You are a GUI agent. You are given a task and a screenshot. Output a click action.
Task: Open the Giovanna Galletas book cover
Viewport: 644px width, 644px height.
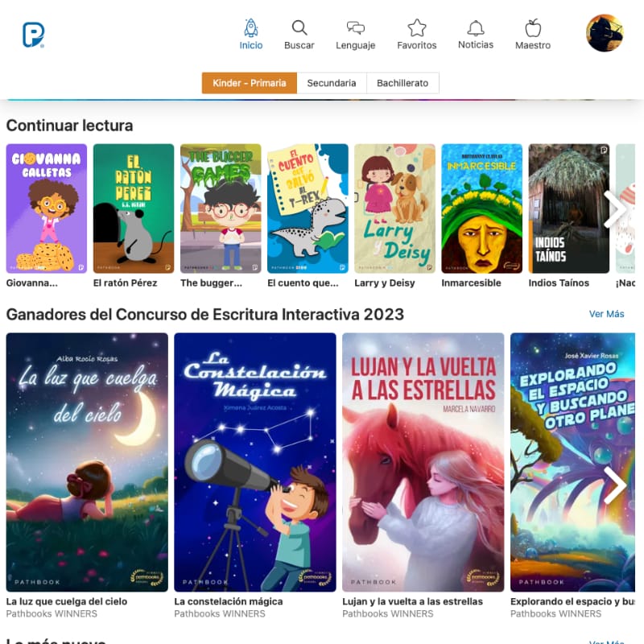point(47,208)
